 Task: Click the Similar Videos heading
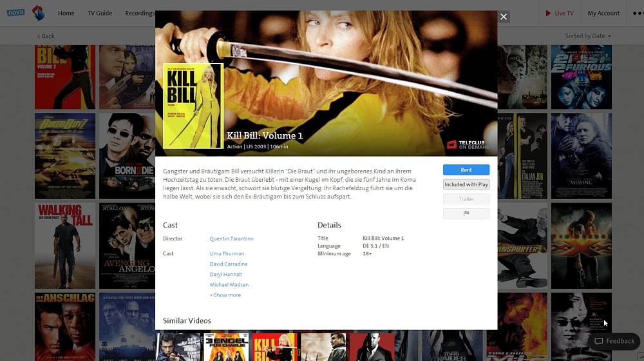(187, 320)
